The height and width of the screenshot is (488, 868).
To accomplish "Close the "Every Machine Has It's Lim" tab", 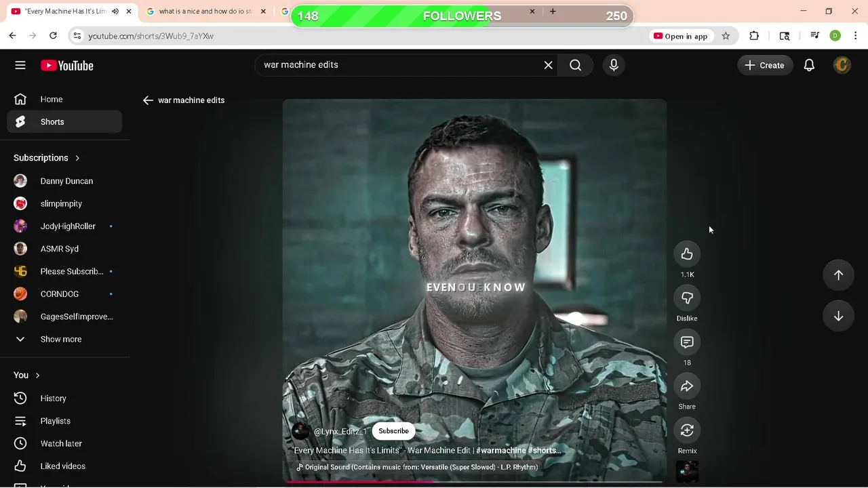I will 129,12.
